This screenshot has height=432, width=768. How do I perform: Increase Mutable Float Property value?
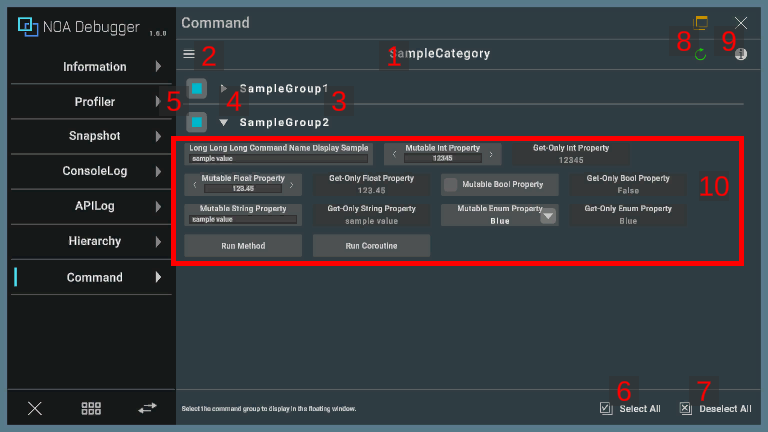[x=291, y=185]
